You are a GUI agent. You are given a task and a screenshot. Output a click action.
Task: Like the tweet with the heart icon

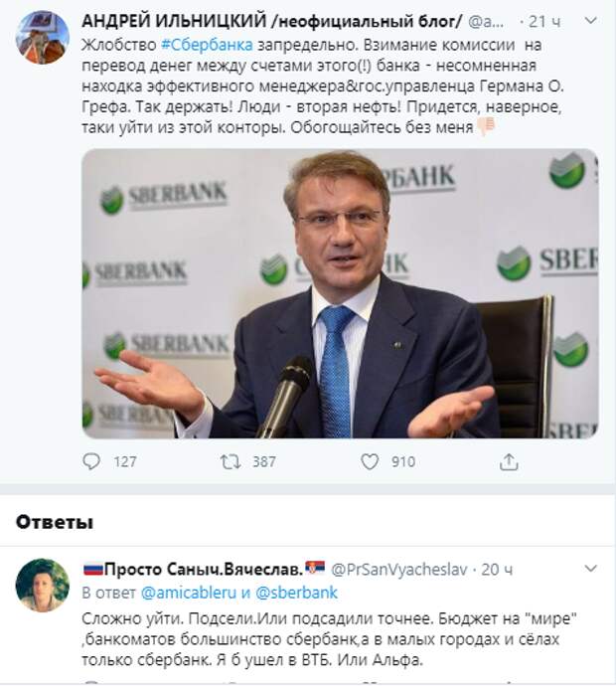coord(370,461)
